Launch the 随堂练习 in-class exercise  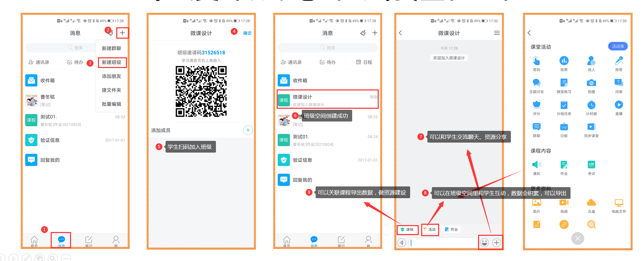click(x=564, y=83)
